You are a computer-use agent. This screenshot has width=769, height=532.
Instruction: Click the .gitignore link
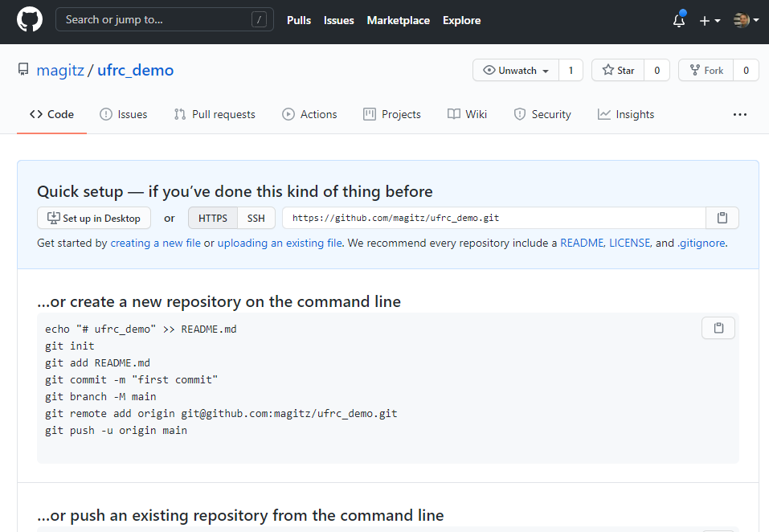coord(702,243)
